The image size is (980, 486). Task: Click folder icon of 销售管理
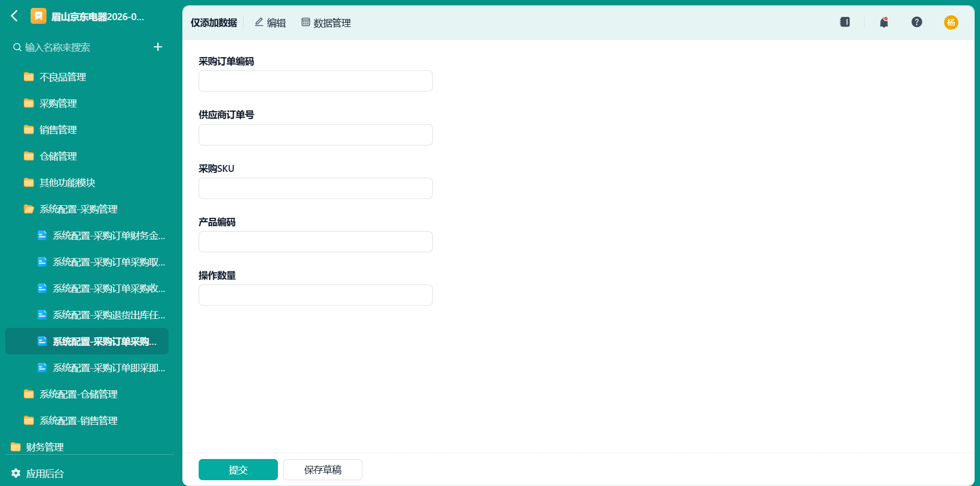point(29,130)
